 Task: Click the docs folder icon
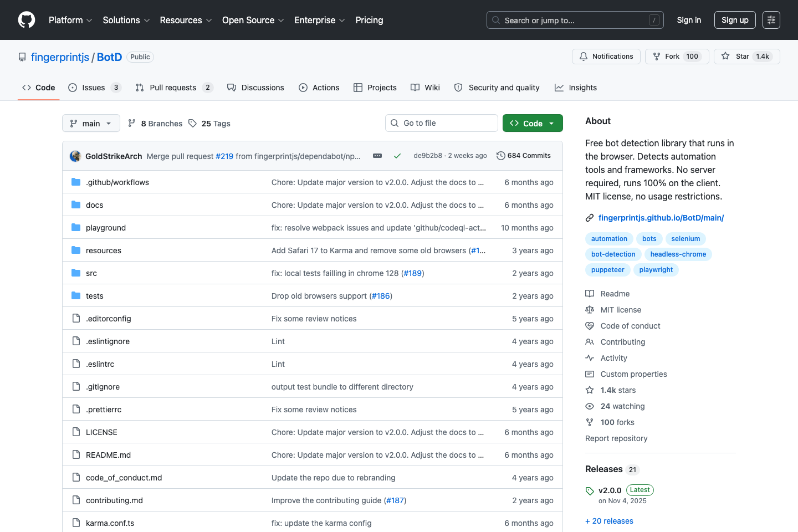[x=75, y=204]
